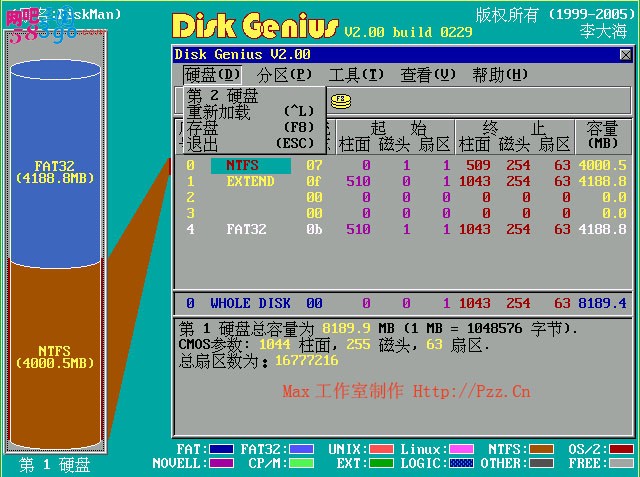
Task: Select empty partition entry row 2
Action: tap(406, 197)
